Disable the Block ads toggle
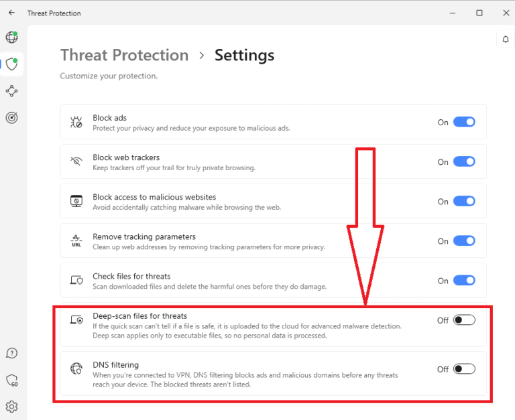The image size is (515, 420). pyautogui.click(x=464, y=122)
